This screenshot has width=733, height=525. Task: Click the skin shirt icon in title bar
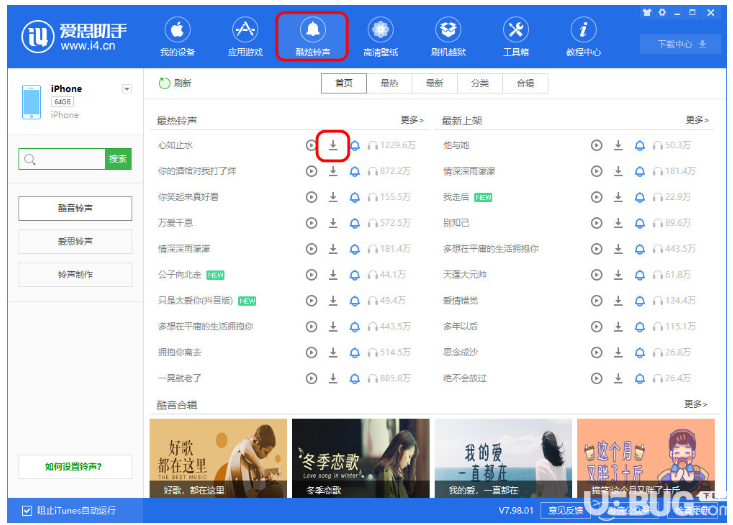pyautogui.click(x=647, y=13)
